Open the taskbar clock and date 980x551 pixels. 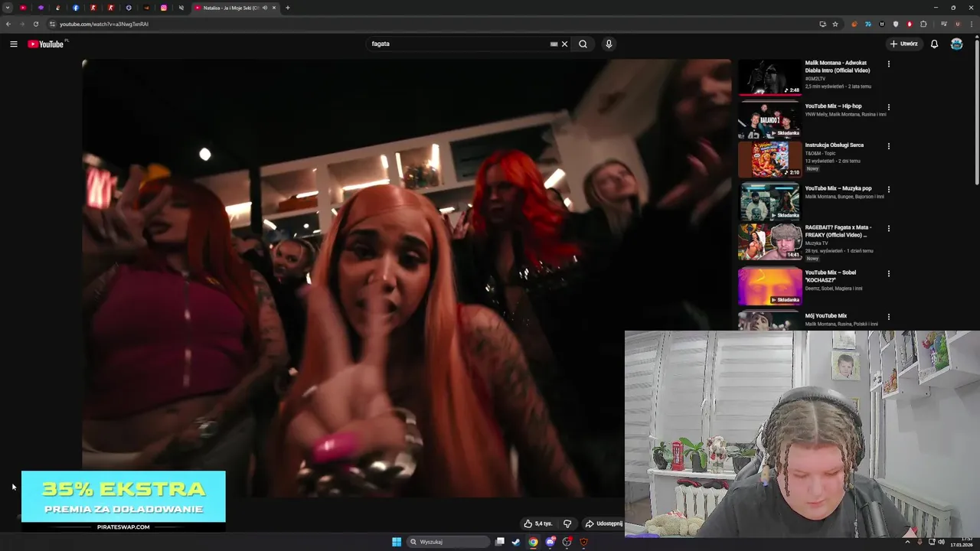tap(962, 542)
